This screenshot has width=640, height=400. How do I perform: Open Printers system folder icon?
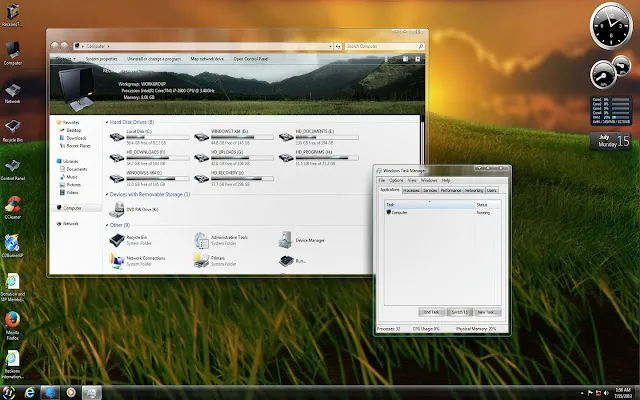[201, 261]
